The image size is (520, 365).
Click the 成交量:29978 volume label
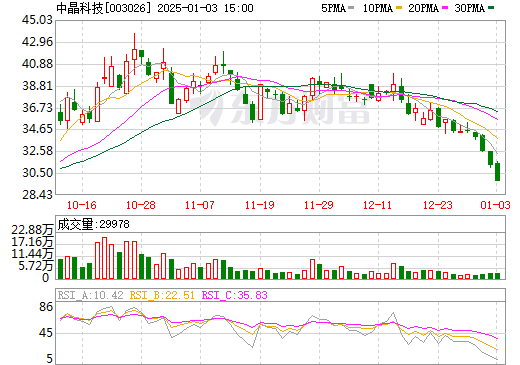93,224
